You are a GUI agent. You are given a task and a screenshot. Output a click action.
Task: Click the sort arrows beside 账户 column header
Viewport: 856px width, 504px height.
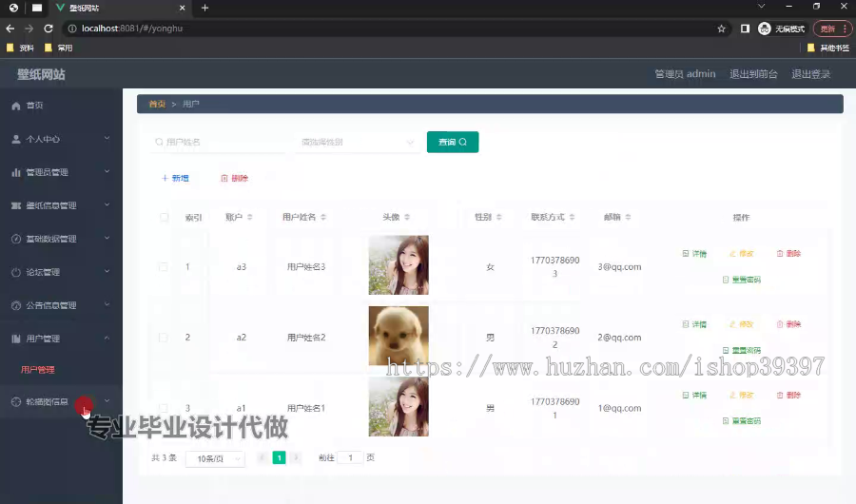[250, 218]
